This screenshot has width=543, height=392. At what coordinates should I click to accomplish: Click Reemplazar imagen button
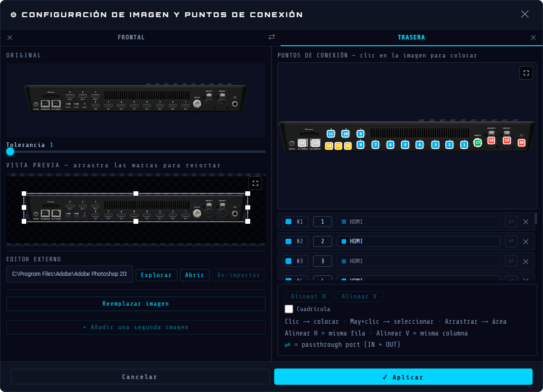136,304
